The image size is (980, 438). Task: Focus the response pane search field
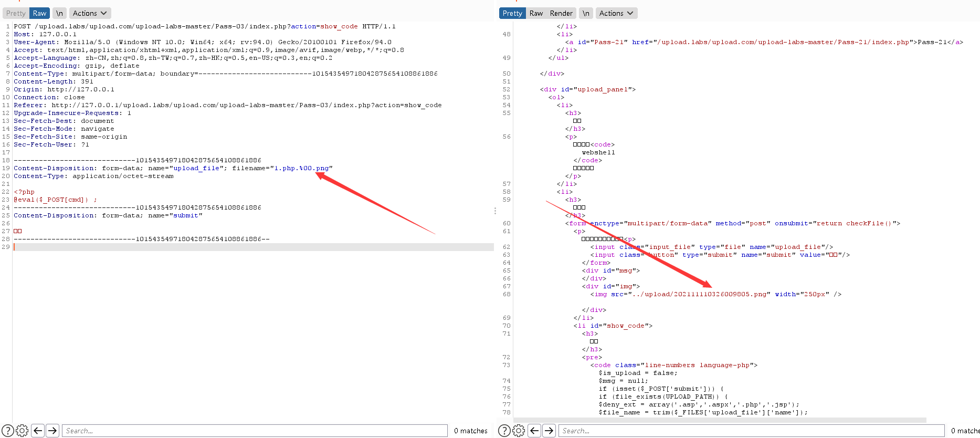(751, 431)
